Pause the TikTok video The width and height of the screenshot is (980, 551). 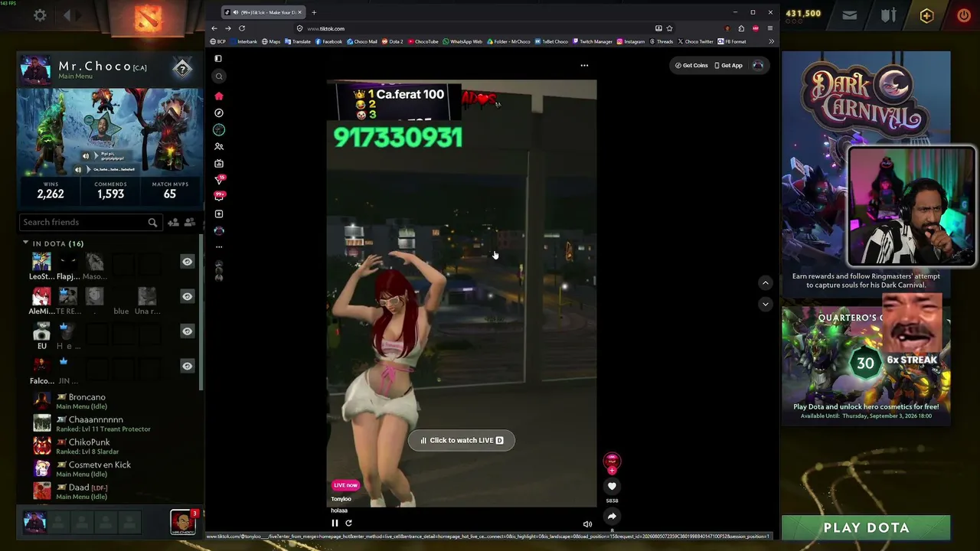[335, 523]
